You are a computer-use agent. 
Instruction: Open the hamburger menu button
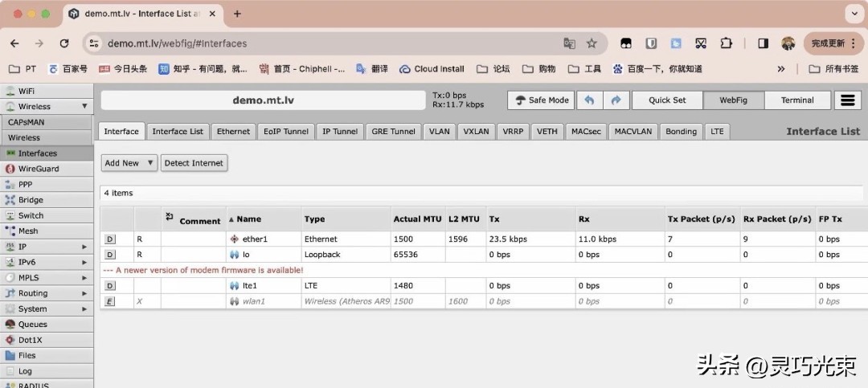click(x=848, y=100)
